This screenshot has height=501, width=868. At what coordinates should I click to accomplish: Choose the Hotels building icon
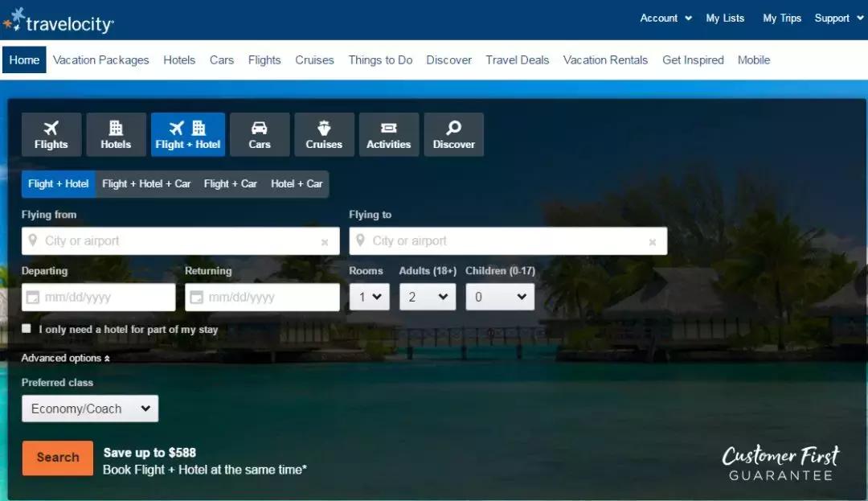point(116,129)
